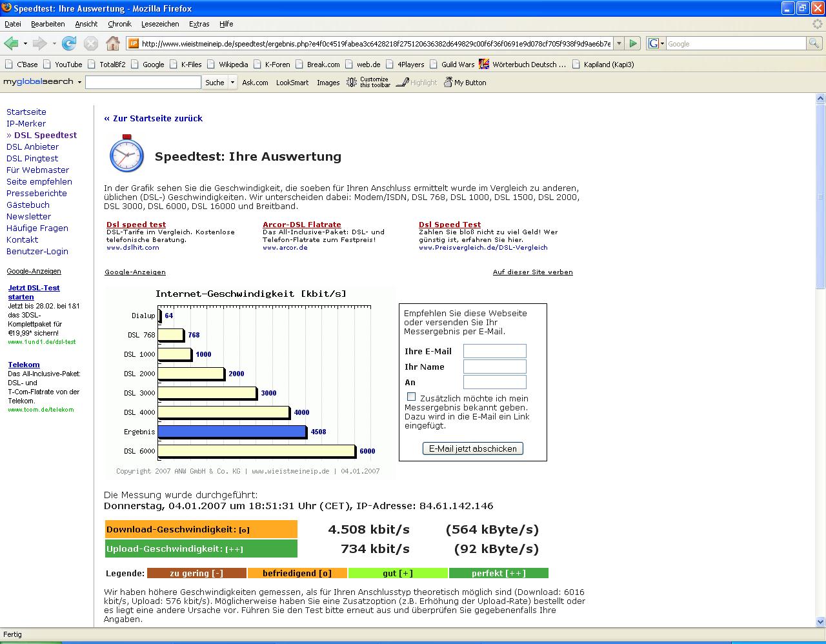Click the Suche toolbar button
The width and height of the screenshot is (826, 644).
215,83
